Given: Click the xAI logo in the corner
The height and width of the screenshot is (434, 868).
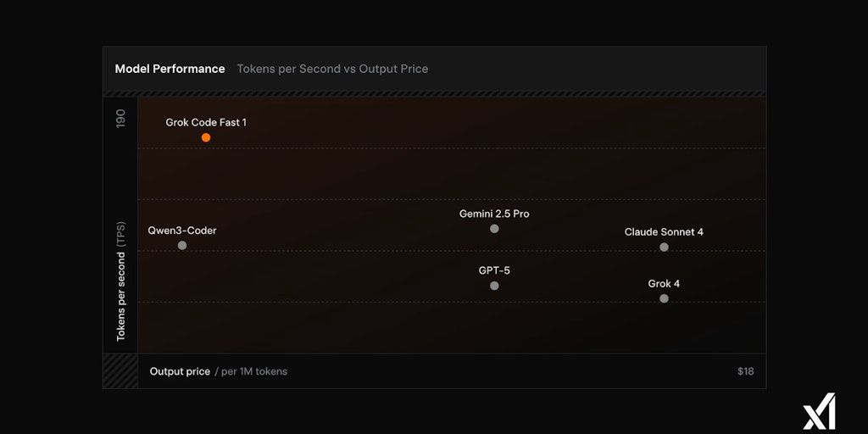Looking at the screenshot, I should [819, 411].
